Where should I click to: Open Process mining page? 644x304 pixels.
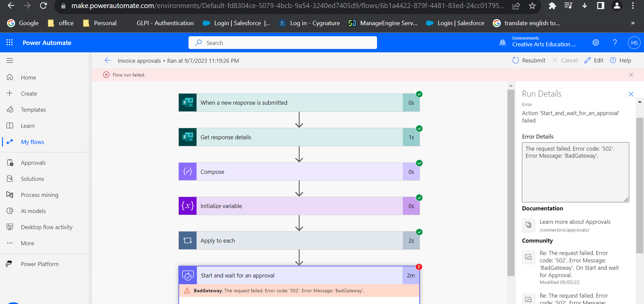click(40, 195)
